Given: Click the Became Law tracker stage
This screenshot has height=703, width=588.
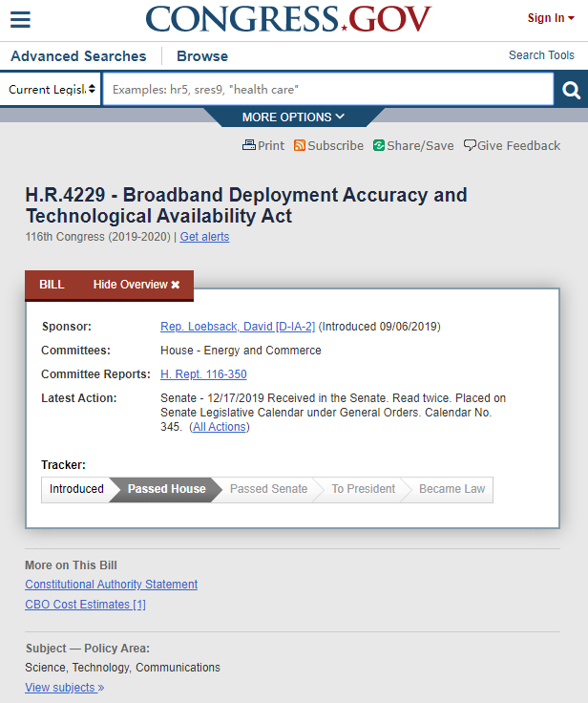Looking at the screenshot, I should click(x=451, y=489).
